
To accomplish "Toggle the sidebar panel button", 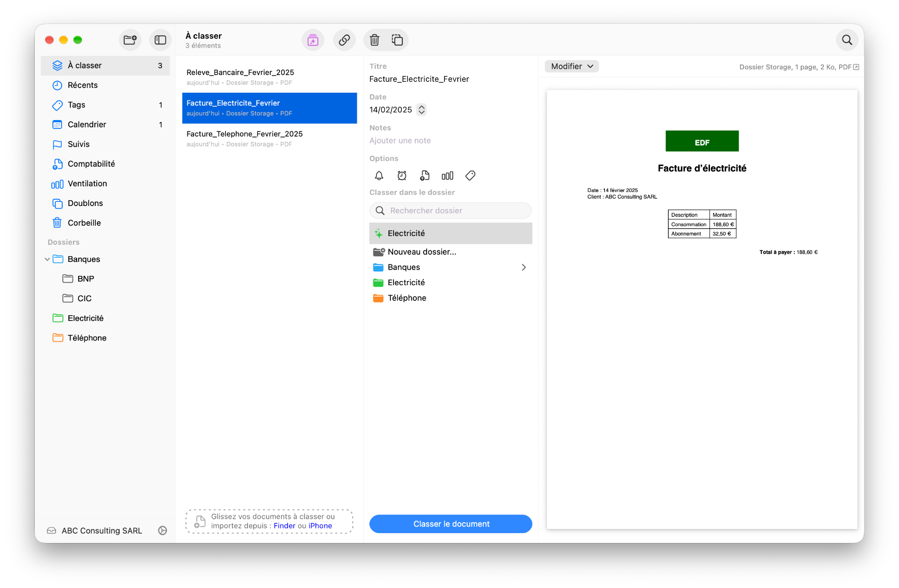I will 161,40.
